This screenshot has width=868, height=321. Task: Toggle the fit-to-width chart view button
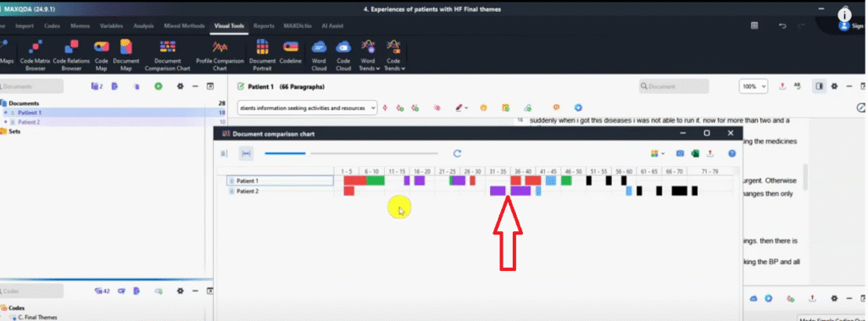pos(246,153)
